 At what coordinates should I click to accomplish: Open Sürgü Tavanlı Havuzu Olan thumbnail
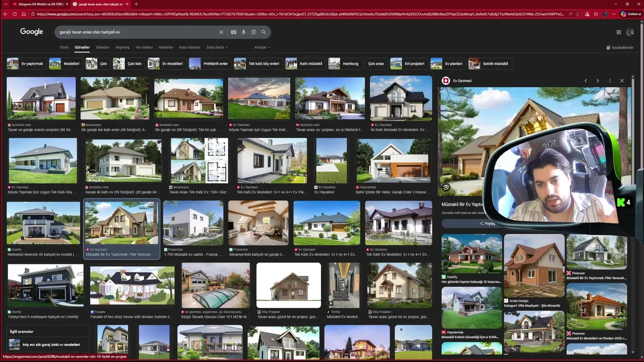coord(216,285)
